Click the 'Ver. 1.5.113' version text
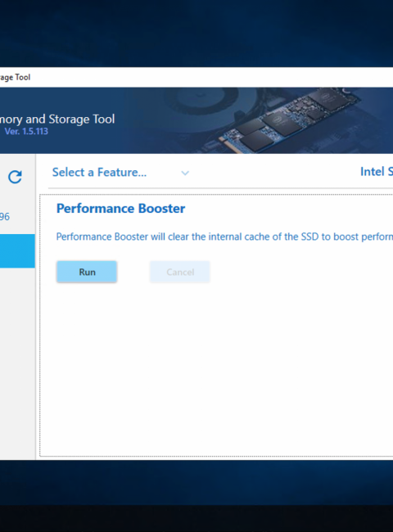The height and width of the screenshot is (532, 393). coord(26,131)
